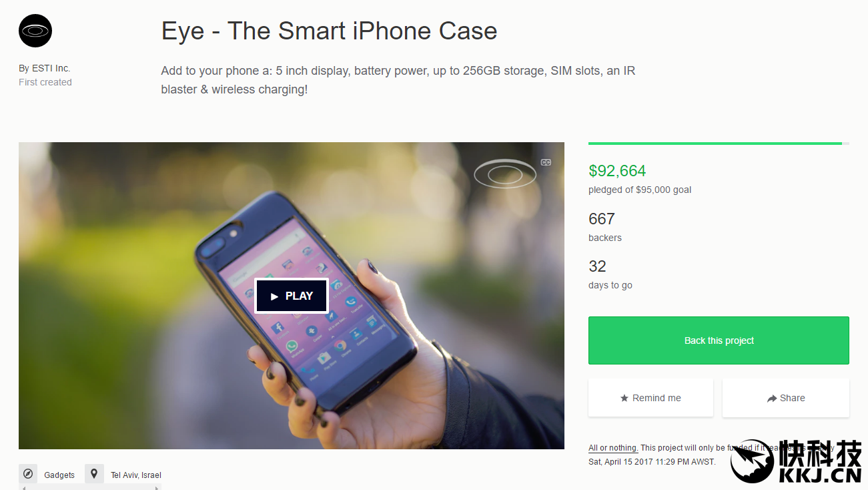
Task: Click the location pin icon
Action: pyautogui.click(x=94, y=474)
